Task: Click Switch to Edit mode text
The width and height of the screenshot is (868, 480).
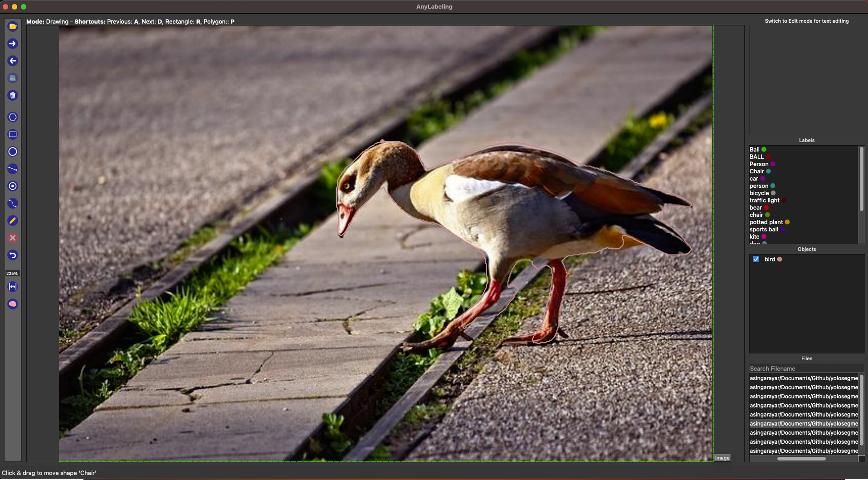Action: (806, 20)
